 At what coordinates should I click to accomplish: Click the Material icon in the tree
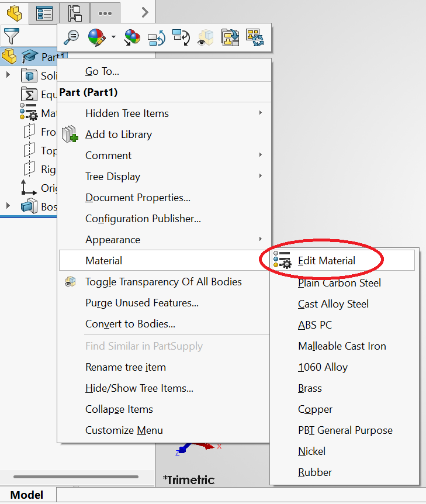click(x=29, y=112)
